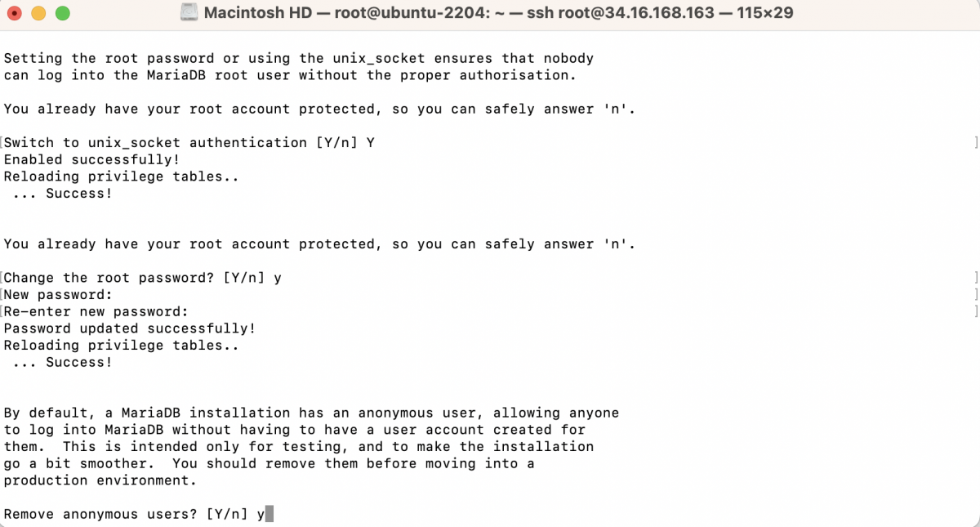Click the 'production environment.' text line
Screen dimensions: 980x527
pyautogui.click(x=100, y=480)
